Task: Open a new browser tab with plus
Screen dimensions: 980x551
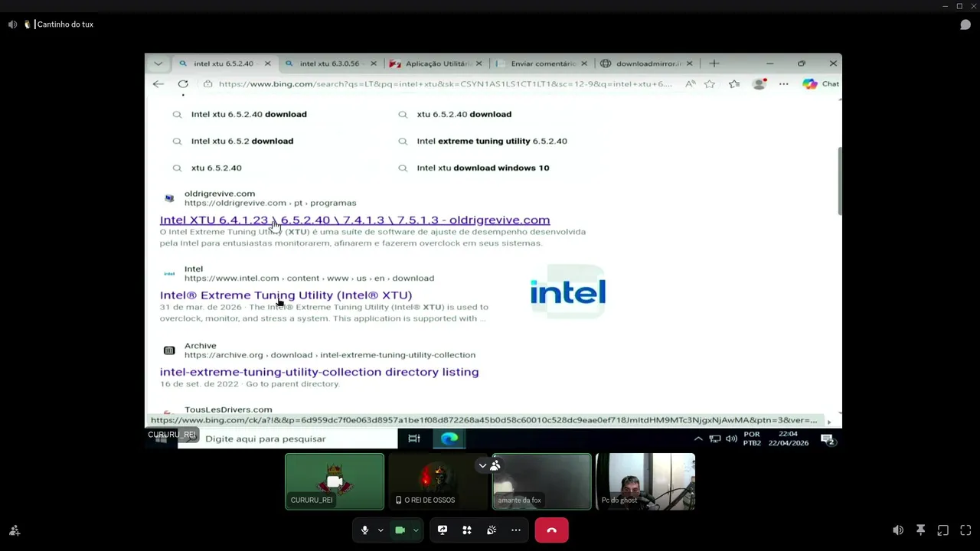Action: tap(714, 64)
